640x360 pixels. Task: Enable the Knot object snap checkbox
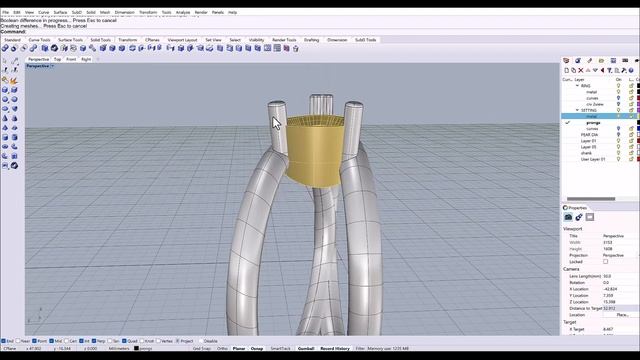pos(142,341)
